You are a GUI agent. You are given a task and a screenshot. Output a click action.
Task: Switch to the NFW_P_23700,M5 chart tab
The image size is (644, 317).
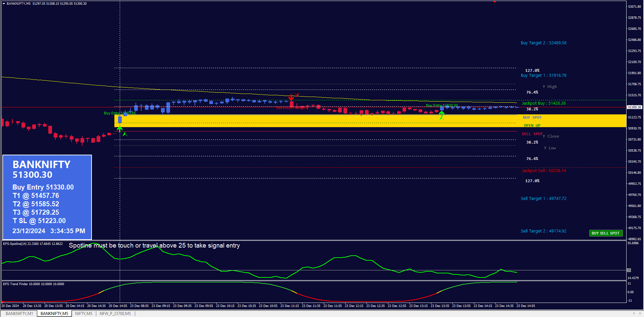[x=115, y=314]
